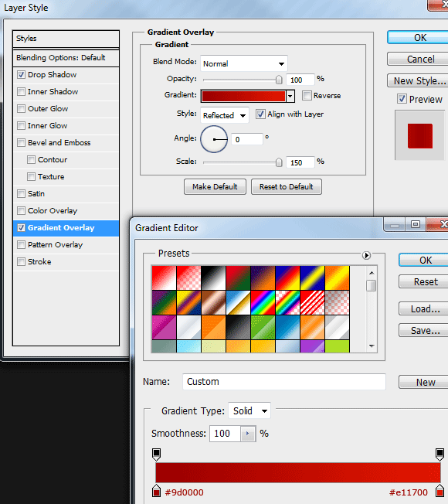Open the Blend Mode dropdown
Viewport: 448px width, 504px height.
244,63
